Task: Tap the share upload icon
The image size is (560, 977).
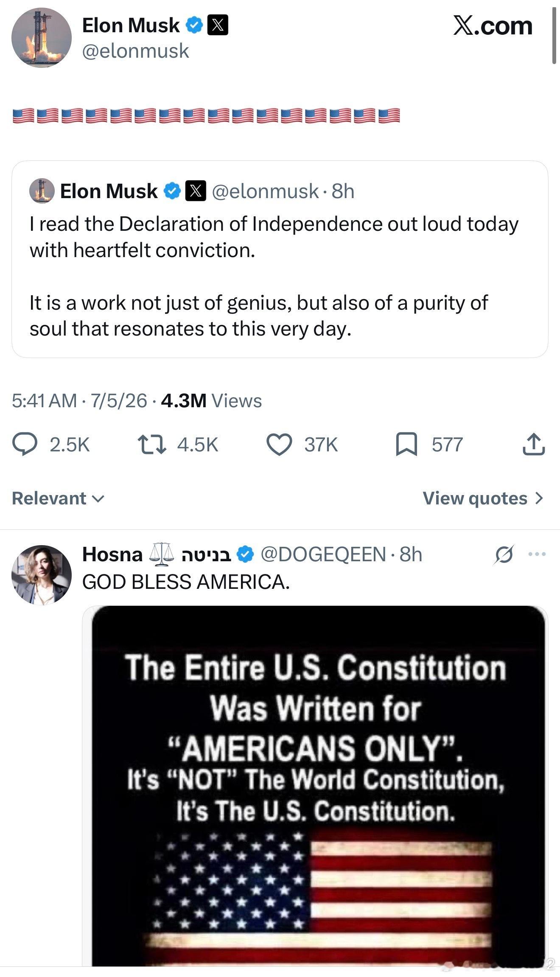Action: pyautogui.click(x=534, y=444)
